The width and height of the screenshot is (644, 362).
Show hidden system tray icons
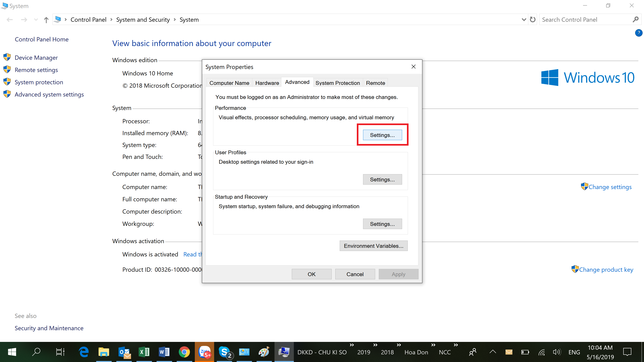click(492, 352)
